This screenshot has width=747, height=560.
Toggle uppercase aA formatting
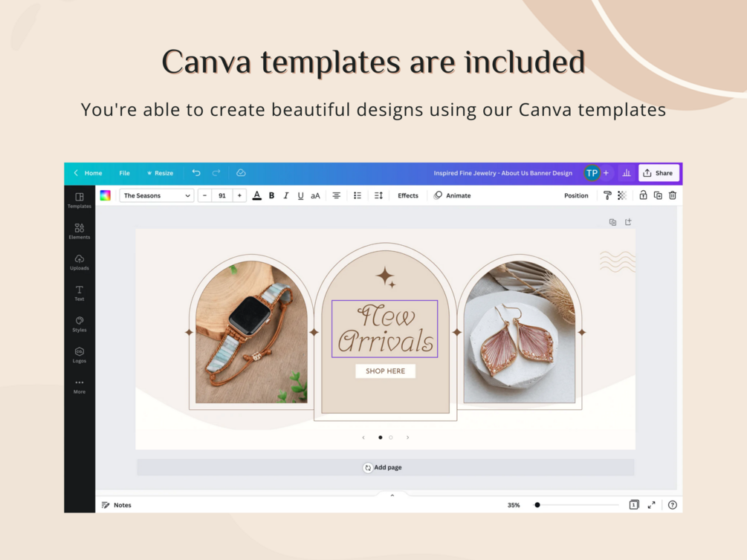click(x=315, y=195)
